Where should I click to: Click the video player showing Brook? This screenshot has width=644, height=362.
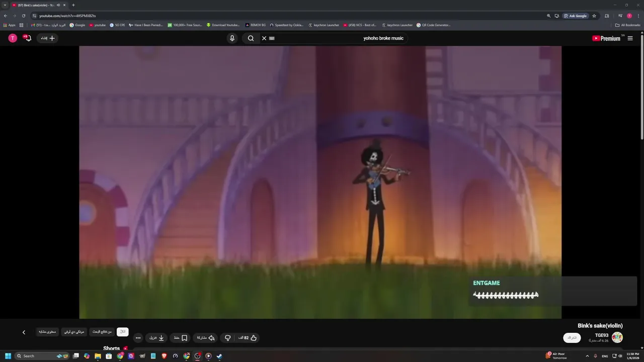tap(320, 182)
